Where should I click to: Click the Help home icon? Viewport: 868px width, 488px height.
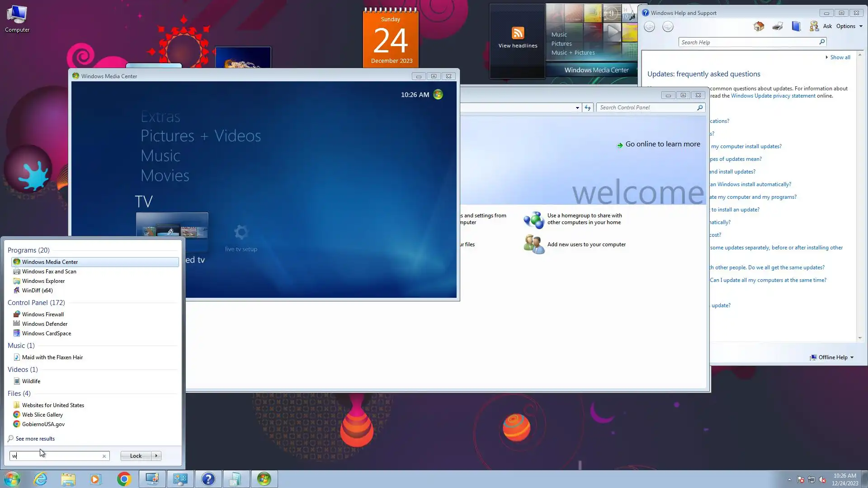point(759,26)
